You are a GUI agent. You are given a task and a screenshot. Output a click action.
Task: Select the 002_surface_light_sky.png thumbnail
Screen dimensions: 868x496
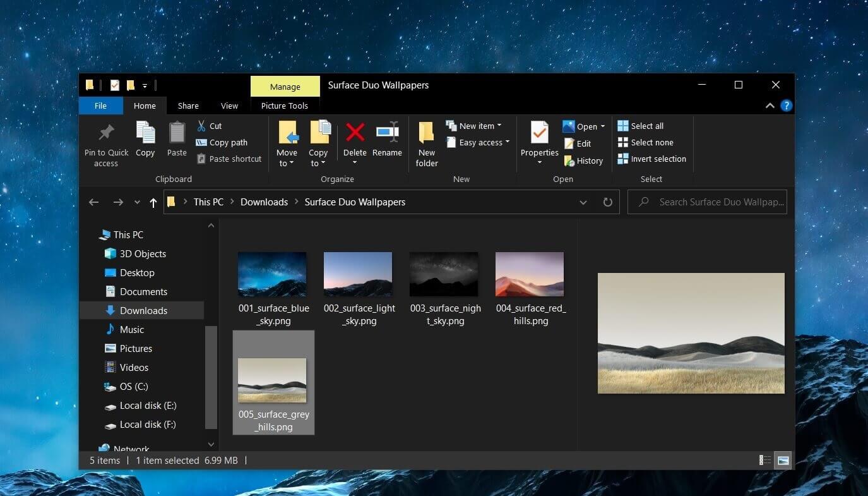358,274
